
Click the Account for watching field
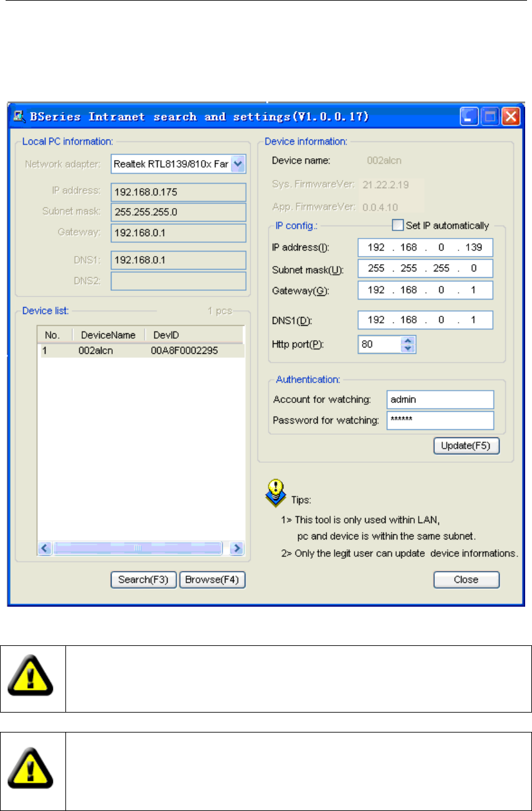pyautogui.click(x=440, y=399)
